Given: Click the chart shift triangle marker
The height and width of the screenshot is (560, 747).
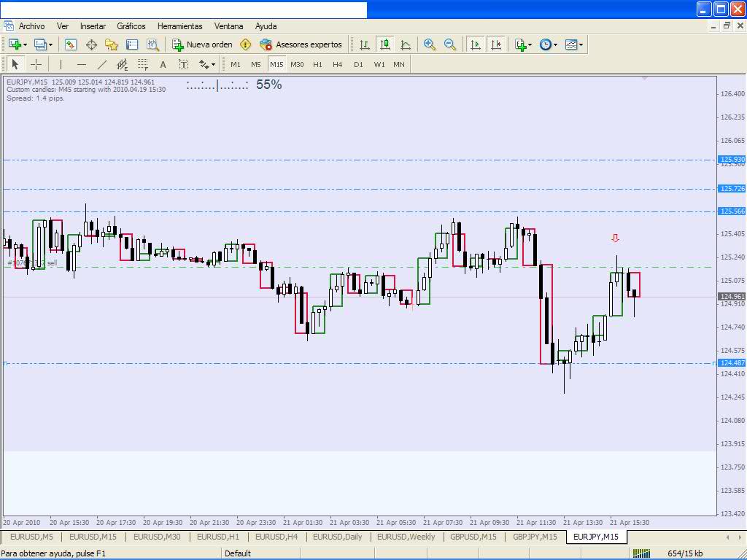Looking at the screenshot, I should coord(645,78).
